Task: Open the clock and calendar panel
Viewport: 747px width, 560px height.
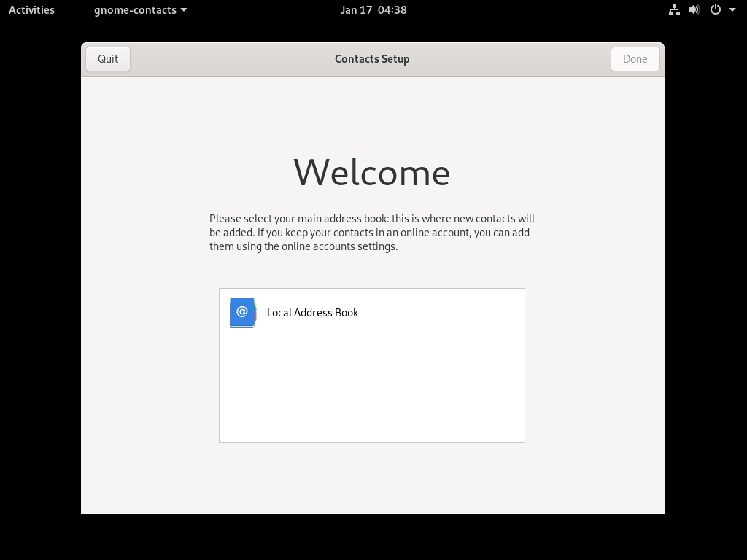Action: (373, 10)
